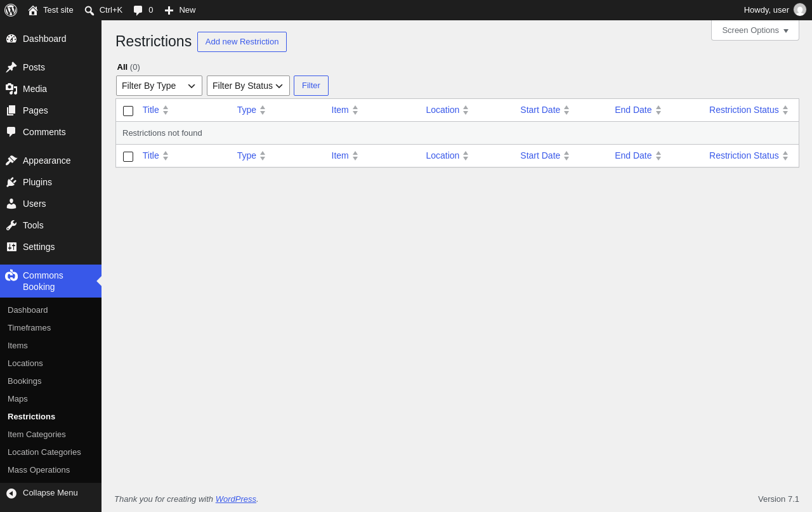Click Howdy, user account text
The height and width of the screenshot is (512, 812).
coord(766,10)
